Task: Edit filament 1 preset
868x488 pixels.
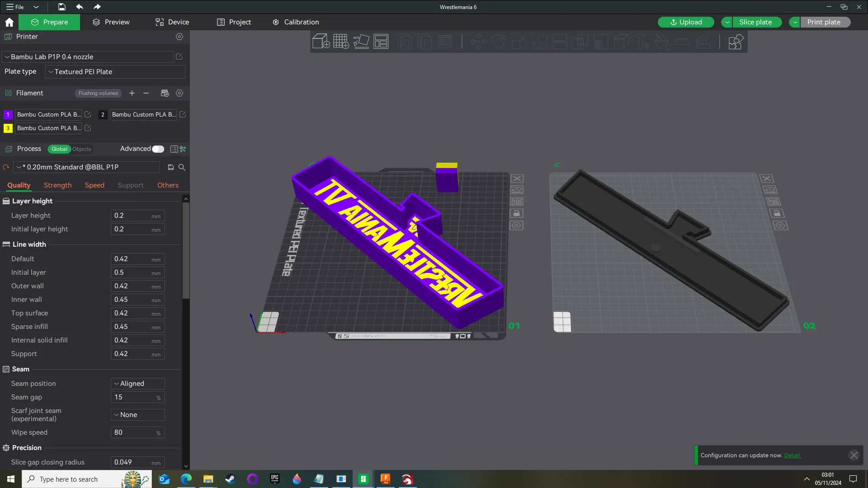Action: coord(88,115)
